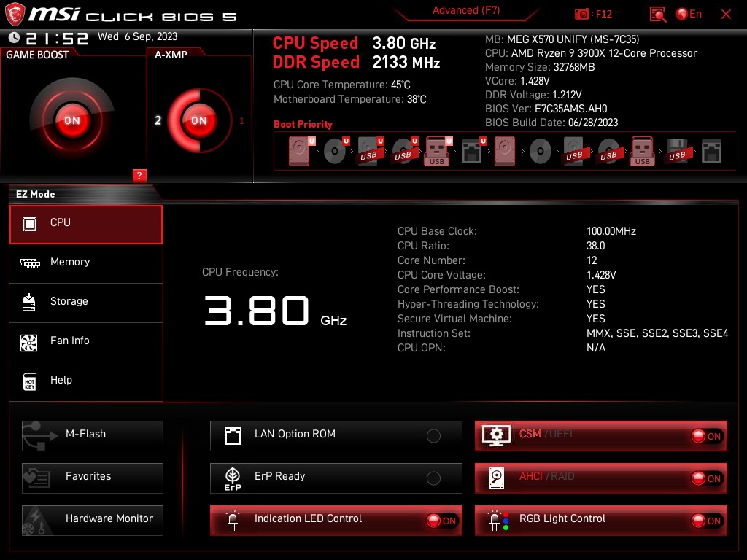Select the legacy USB CD/DVD boot icon
Viewport: 747px width, 560px height.
tap(611, 152)
